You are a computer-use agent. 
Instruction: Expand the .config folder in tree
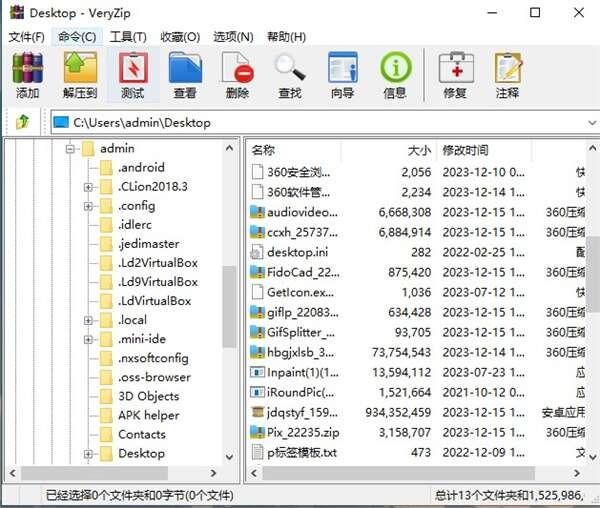tap(89, 206)
